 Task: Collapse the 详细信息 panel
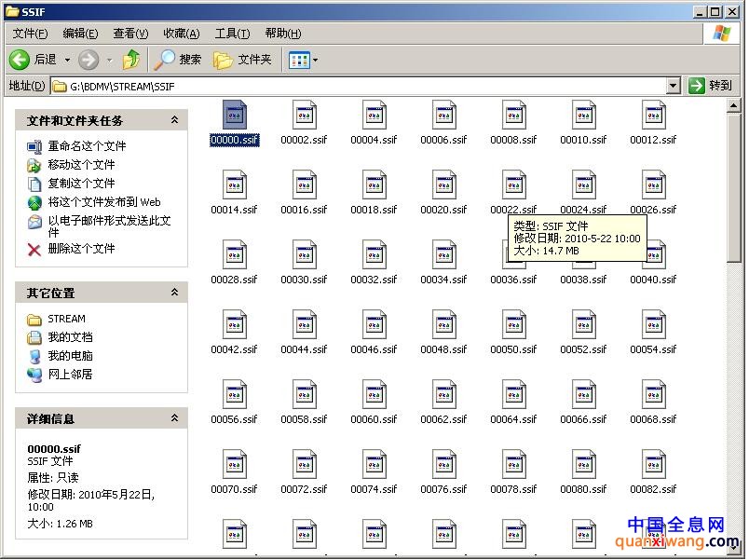tap(175, 418)
